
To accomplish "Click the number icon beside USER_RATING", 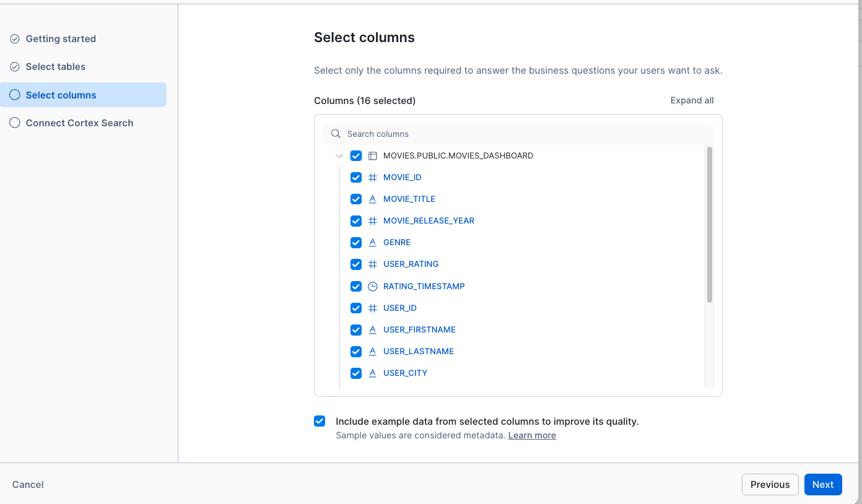I will tap(373, 264).
